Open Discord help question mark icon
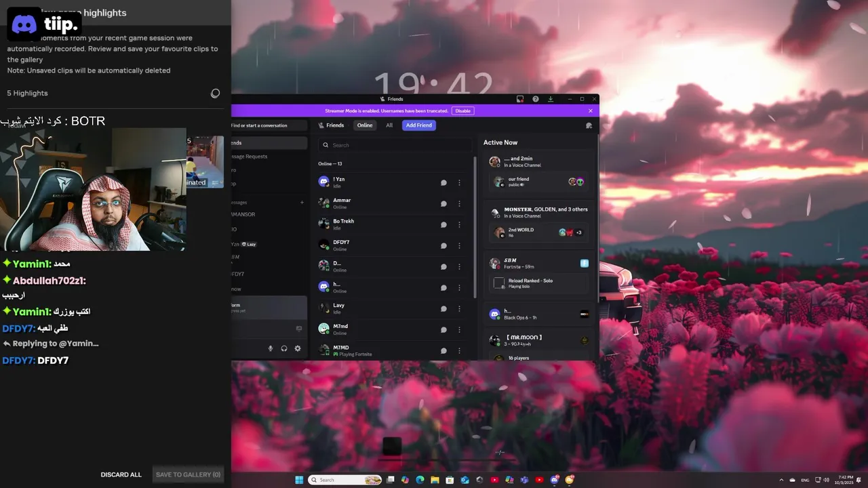This screenshot has width=868, height=488. pos(535,99)
